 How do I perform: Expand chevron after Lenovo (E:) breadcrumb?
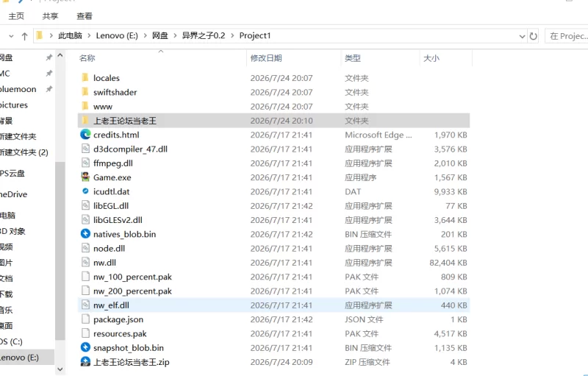click(145, 35)
